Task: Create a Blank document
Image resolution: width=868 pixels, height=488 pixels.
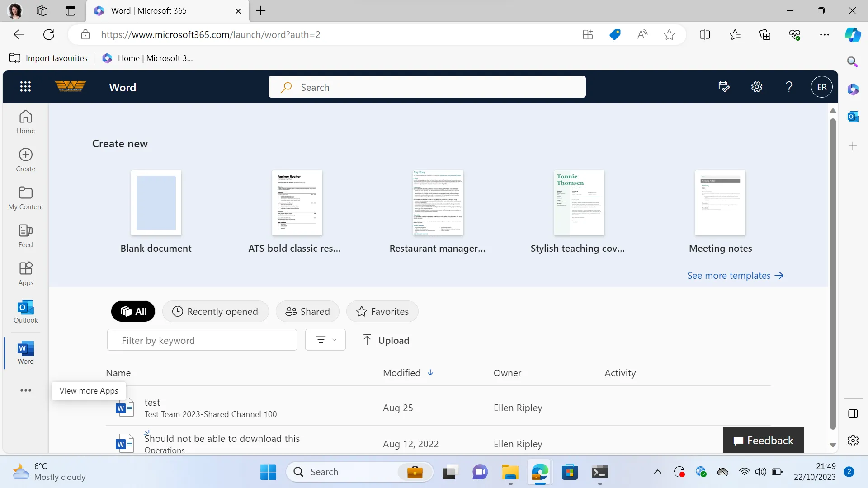Action: point(156,212)
